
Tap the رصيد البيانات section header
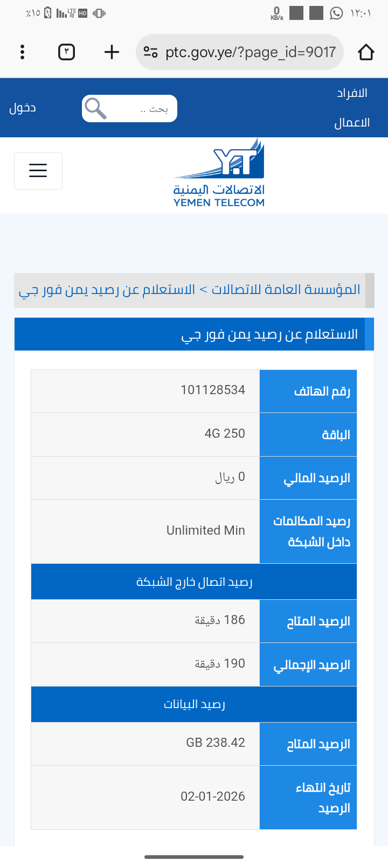[194, 704]
